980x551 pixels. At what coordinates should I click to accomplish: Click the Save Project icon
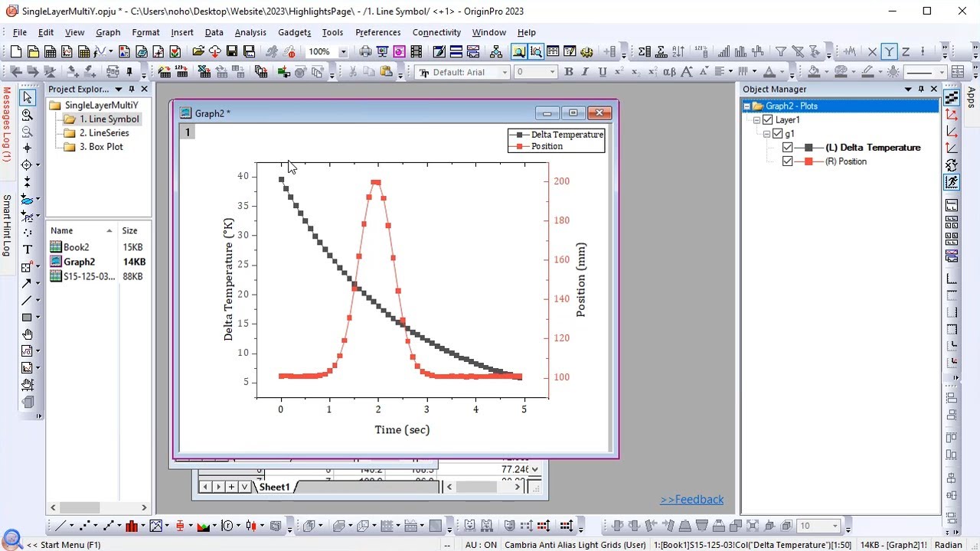(232, 52)
